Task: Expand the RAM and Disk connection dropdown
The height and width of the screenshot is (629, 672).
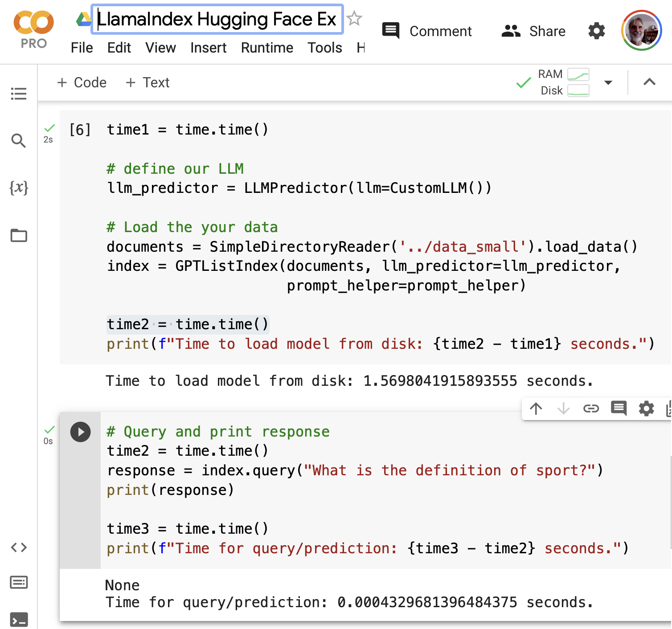Action: click(608, 82)
